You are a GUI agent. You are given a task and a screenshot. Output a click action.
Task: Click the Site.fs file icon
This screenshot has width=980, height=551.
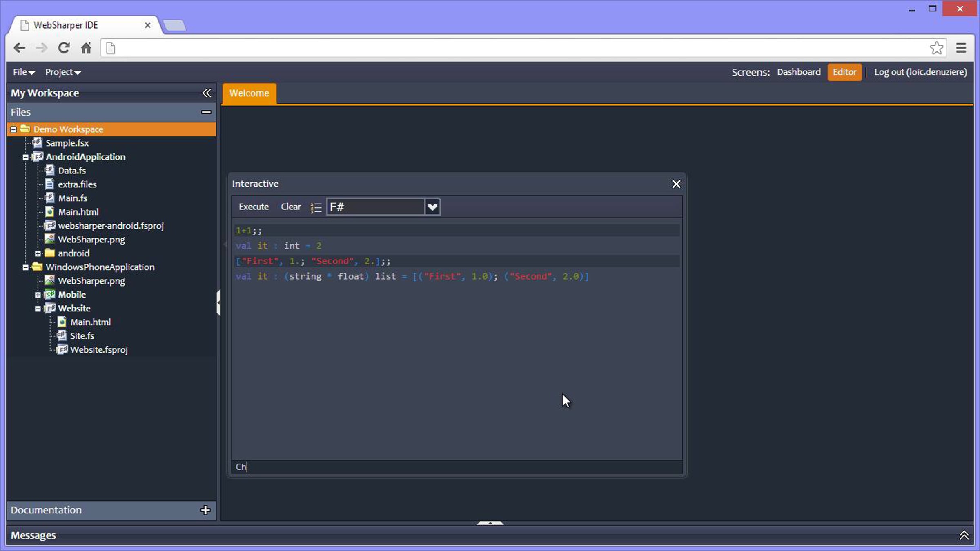(x=62, y=335)
